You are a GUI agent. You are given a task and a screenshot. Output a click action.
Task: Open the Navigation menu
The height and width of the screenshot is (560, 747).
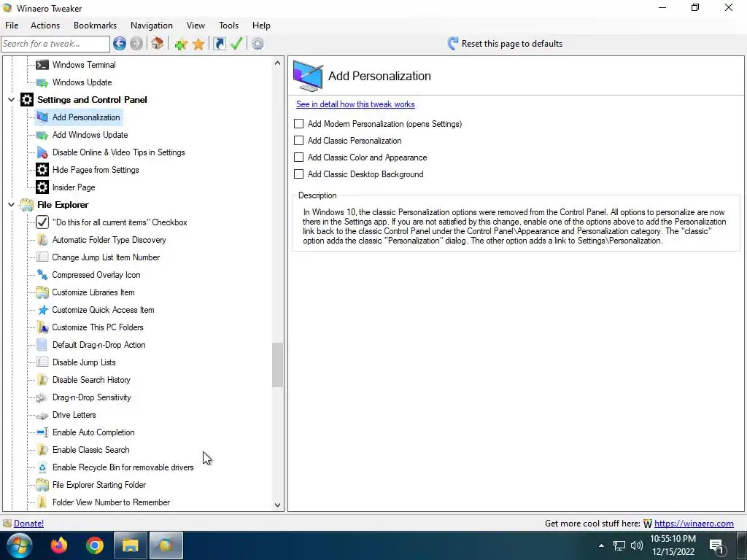(152, 26)
